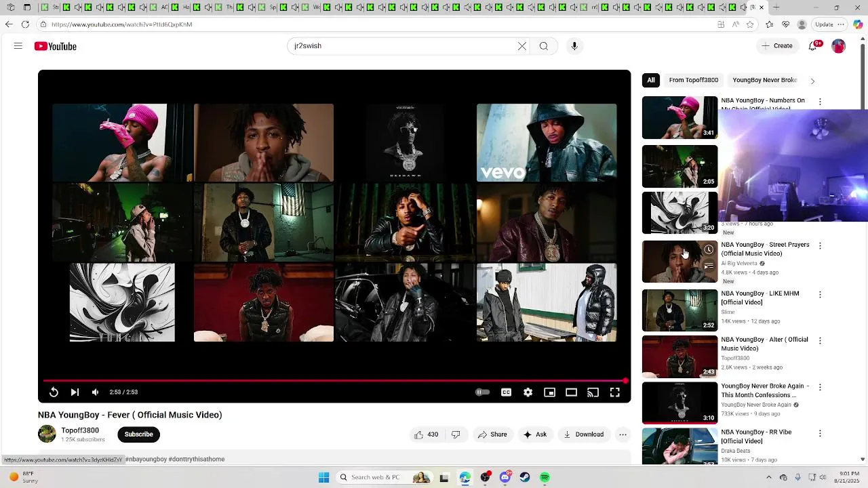Open options menu for Street Prayers
This screenshot has width=868, height=488.
pos(820,246)
